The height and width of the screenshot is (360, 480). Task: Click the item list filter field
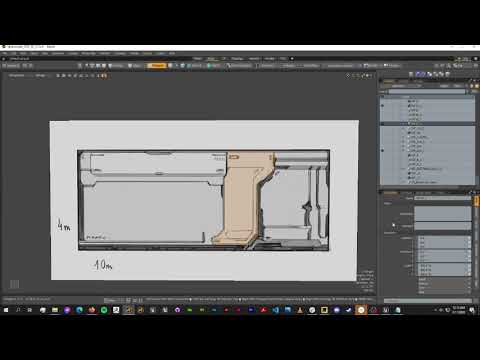point(428,91)
